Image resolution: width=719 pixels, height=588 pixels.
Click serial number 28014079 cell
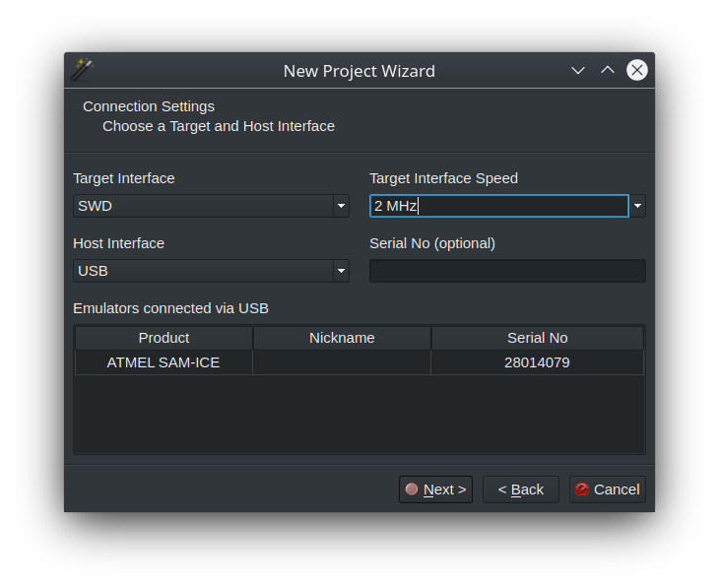click(537, 362)
